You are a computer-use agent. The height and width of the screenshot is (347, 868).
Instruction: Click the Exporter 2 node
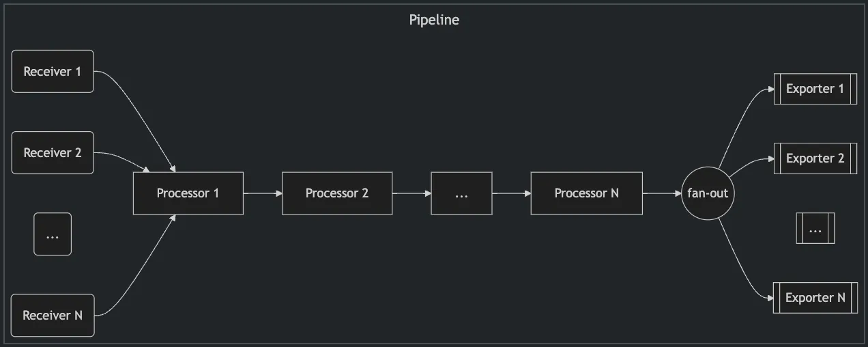tap(815, 158)
